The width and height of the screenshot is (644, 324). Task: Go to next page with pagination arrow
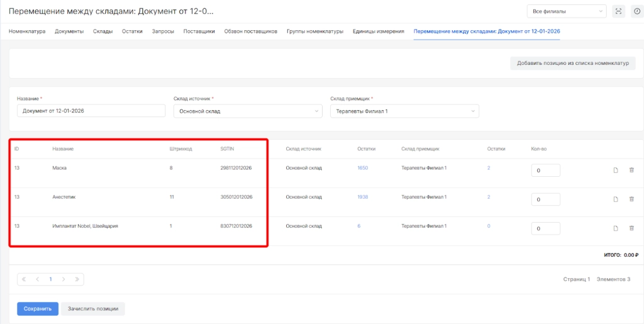tap(64, 279)
